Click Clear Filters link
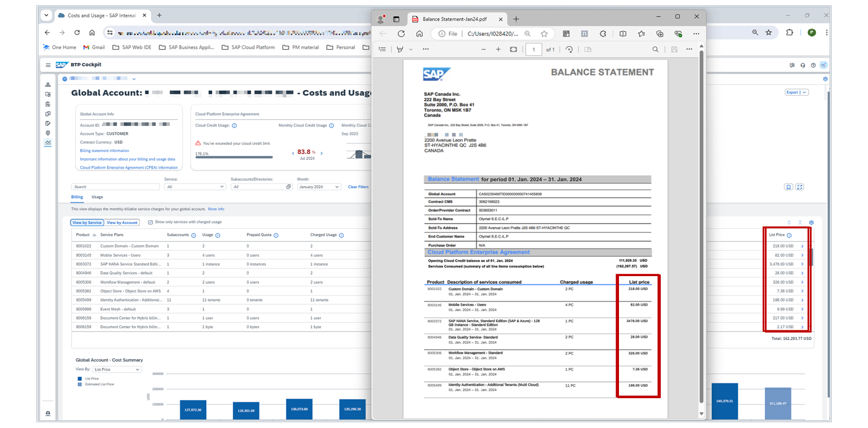 tap(358, 187)
